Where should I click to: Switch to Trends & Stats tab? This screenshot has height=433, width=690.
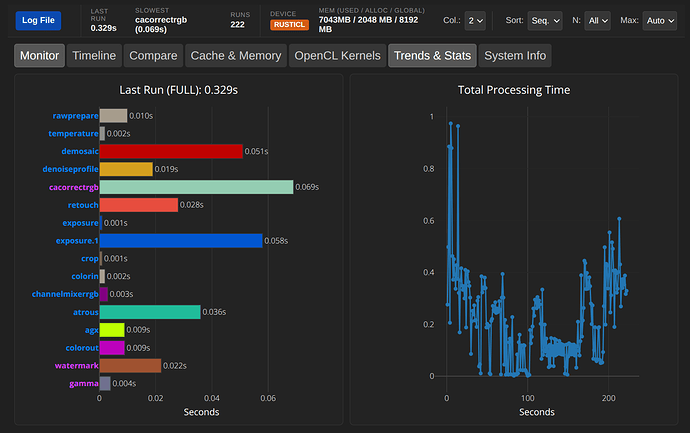(432, 57)
